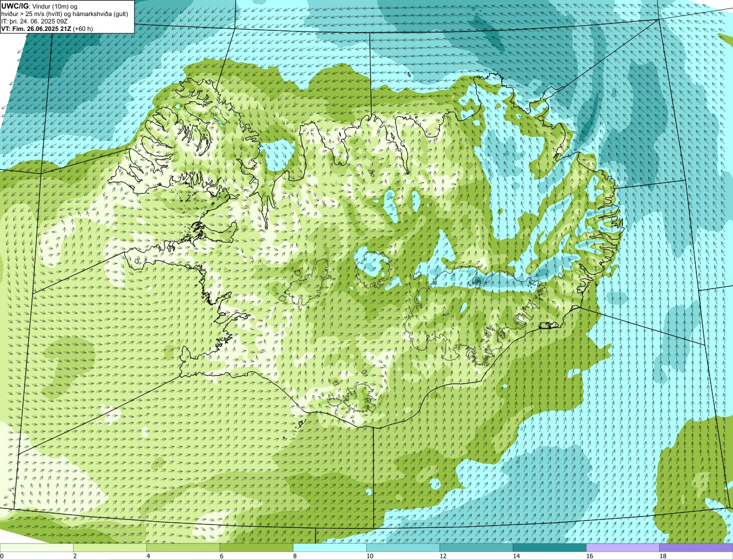Viewport: 733px width, 560px height.
Task: Click the 0–2 m/s pale yellow legend swatch
Action: click(x=37, y=547)
